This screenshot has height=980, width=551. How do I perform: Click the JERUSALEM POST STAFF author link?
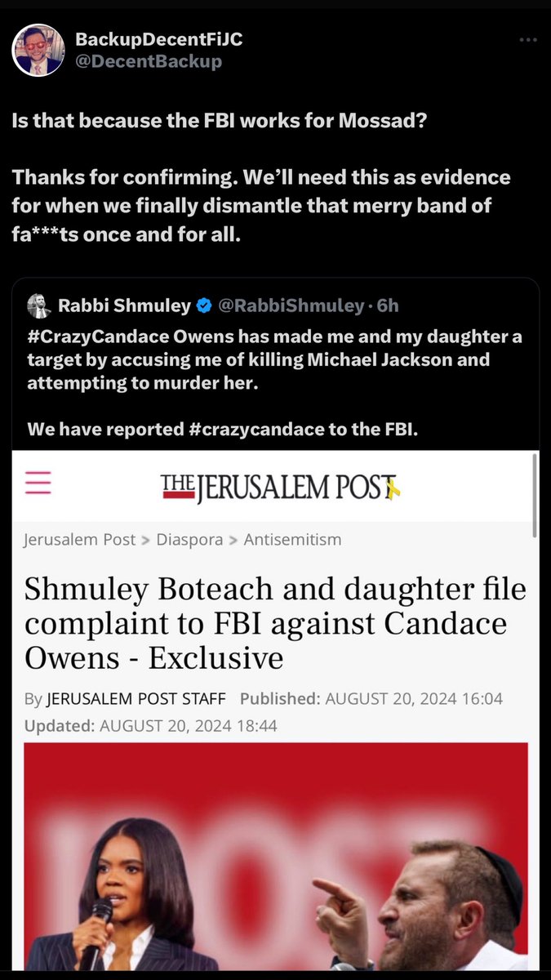pyautogui.click(x=136, y=699)
